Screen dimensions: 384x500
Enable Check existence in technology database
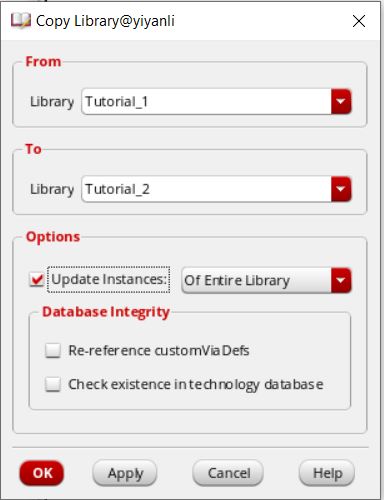pos(53,384)
